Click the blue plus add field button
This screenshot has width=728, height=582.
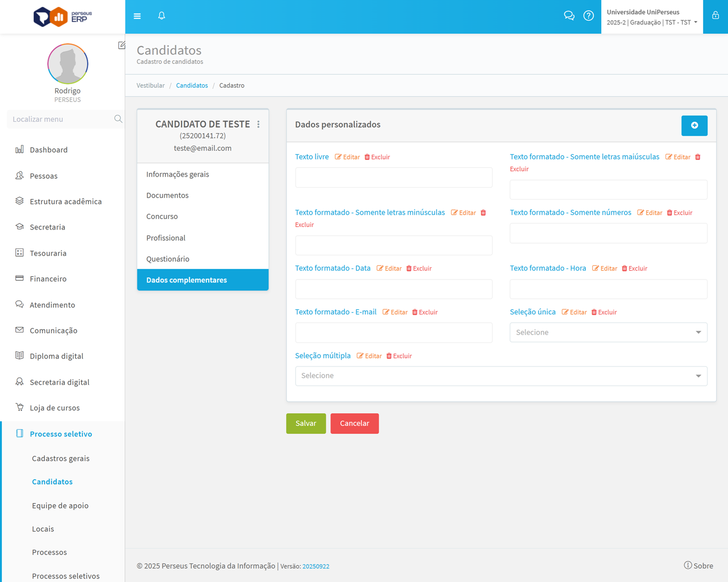click(694, 126)
